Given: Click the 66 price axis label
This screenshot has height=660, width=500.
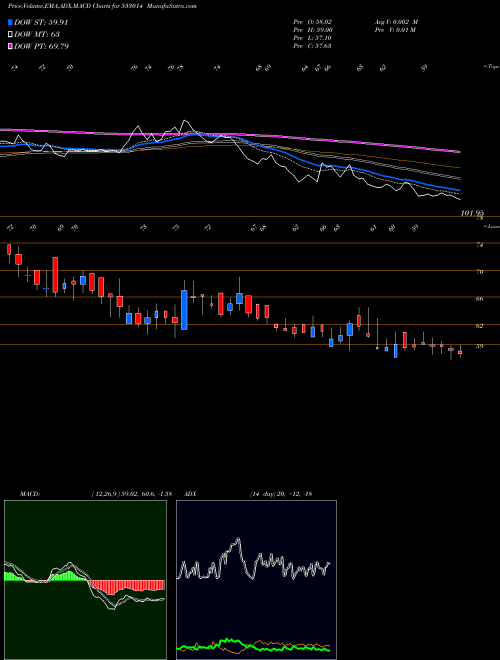Looking at the screenshot, I should 479,298.
